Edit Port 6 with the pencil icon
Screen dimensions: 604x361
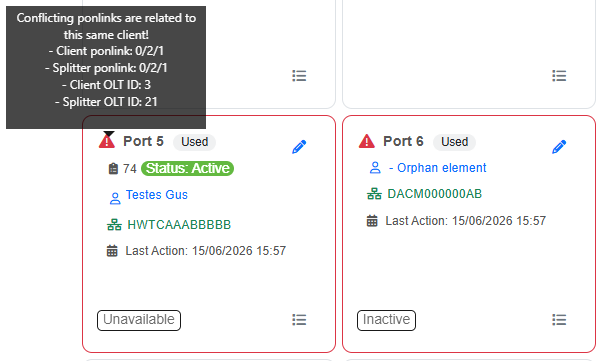click(559, 147)
